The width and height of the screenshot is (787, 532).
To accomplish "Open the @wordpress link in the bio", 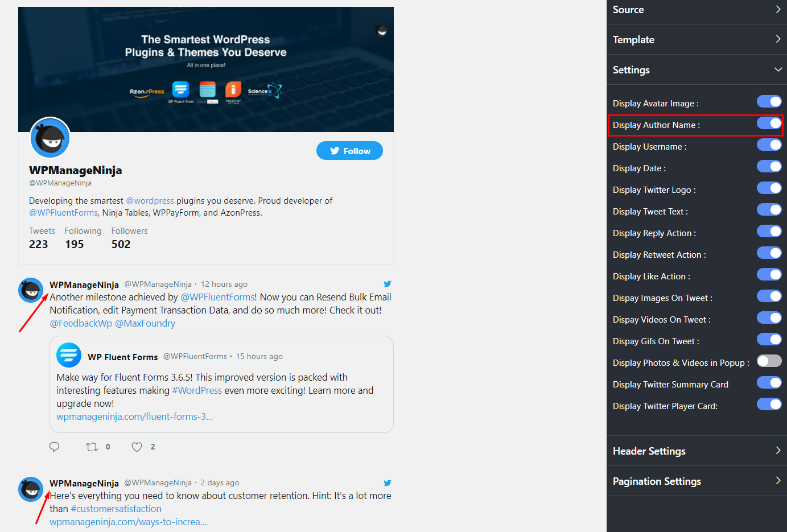I will [150, 201].
